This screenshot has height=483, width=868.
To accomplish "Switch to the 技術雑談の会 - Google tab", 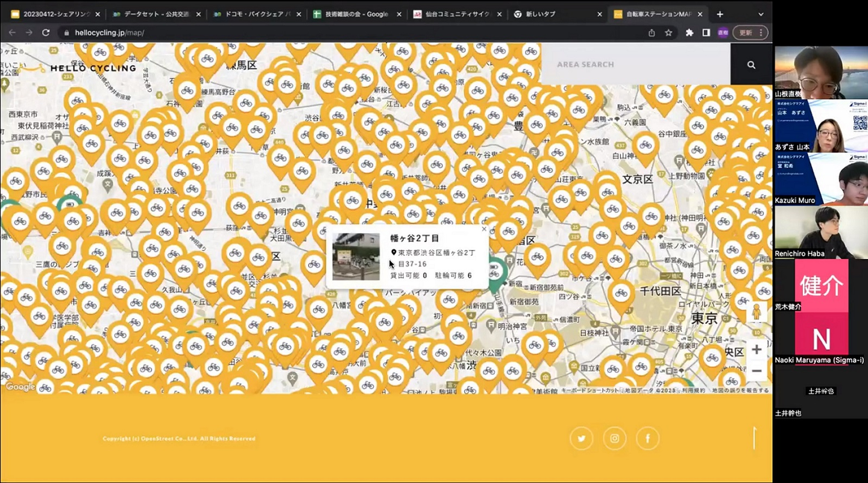I will coord(356,14).
